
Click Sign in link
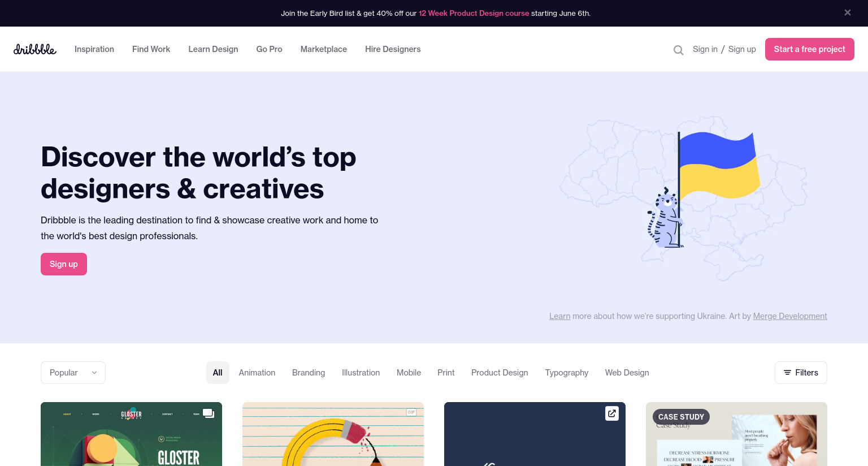(705, 49)
